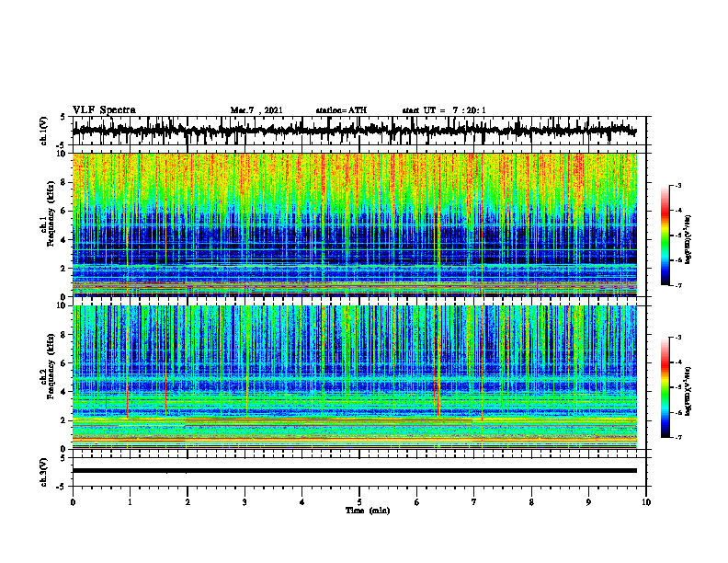Select the date label "Mar.7 , 2021"
728x563 pixels.
coord(256,110)
